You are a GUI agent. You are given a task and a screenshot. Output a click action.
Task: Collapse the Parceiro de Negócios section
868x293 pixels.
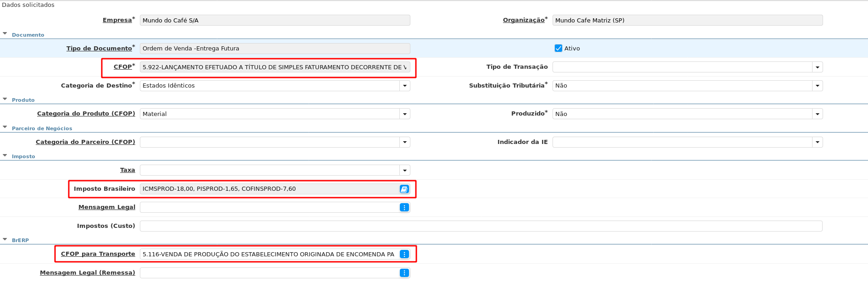(x=5, y=127)
